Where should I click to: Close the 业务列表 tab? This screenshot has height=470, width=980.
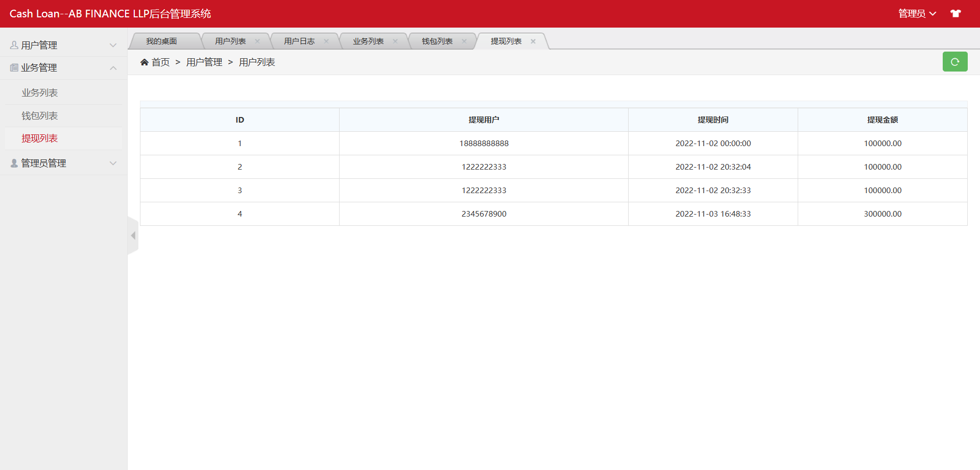pos(395,41)
